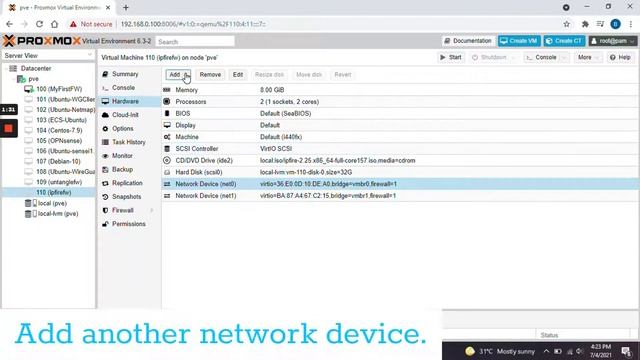Select the BIOS hardware row

(x=400, y=113)
